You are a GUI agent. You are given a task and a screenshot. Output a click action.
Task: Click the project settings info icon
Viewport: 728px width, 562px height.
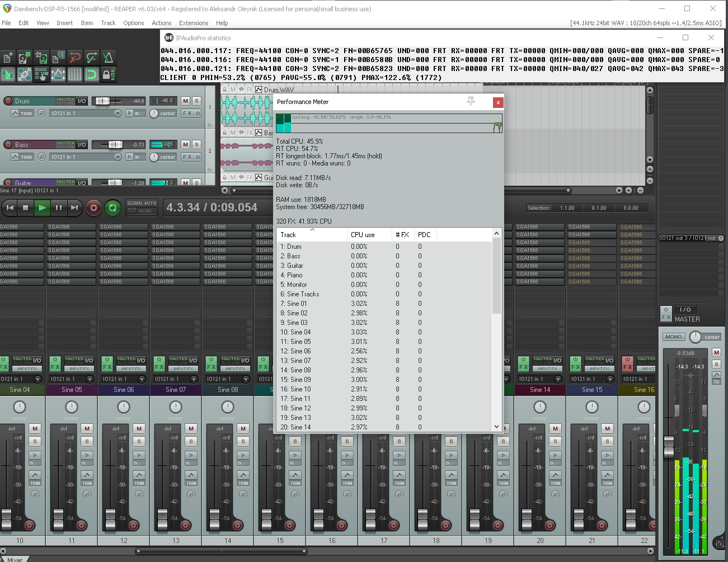tap(58, 57)
